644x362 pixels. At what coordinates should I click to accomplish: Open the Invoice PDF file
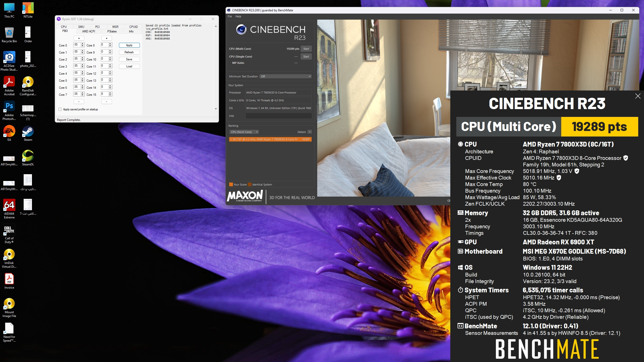pos(9,281)
